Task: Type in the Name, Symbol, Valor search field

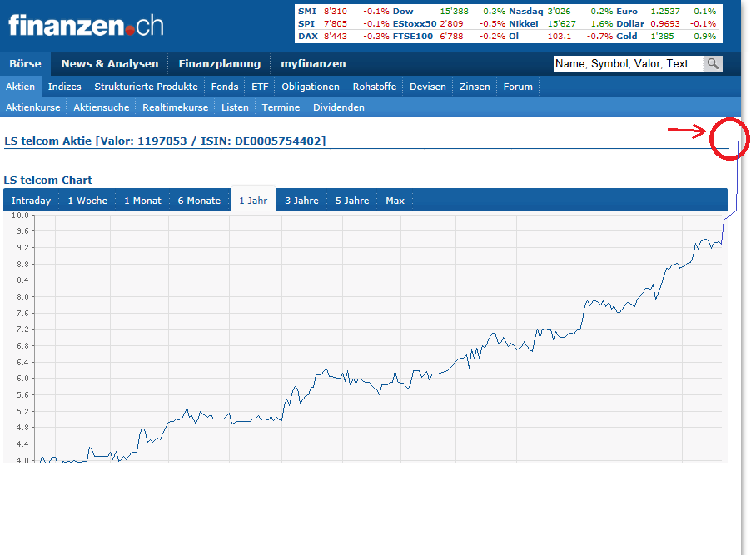Action: tap(628, 64)
